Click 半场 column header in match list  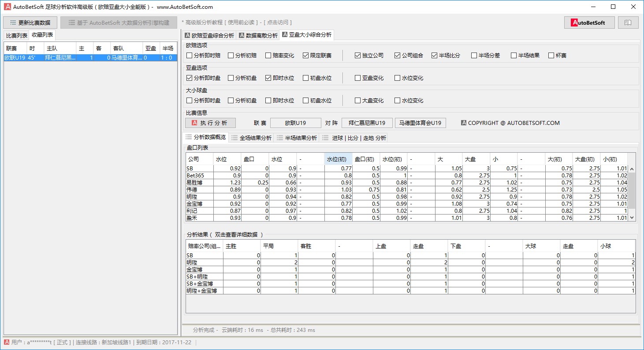[168, 49]
